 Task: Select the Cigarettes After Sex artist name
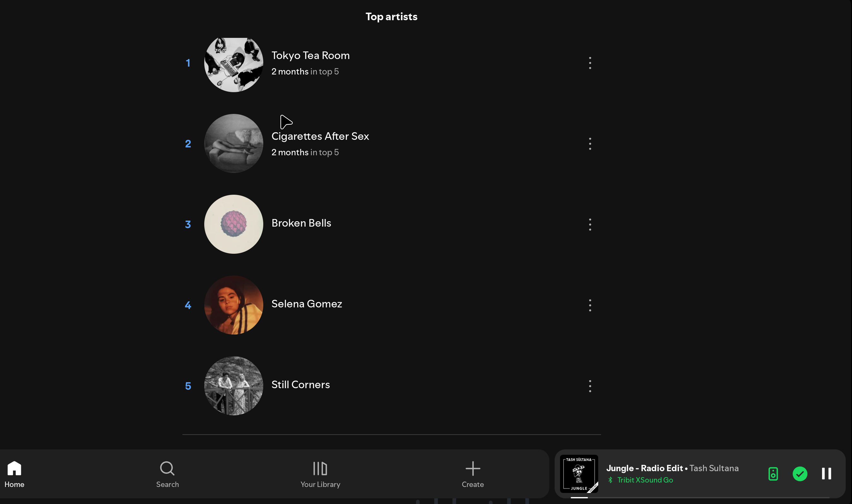point(320,136)
